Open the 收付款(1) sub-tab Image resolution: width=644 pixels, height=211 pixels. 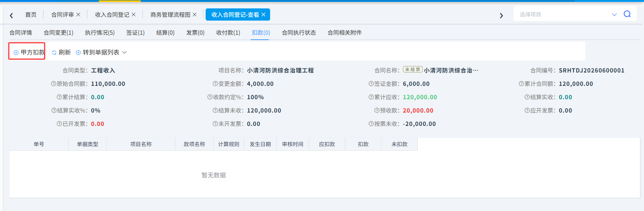coord(228,33)
